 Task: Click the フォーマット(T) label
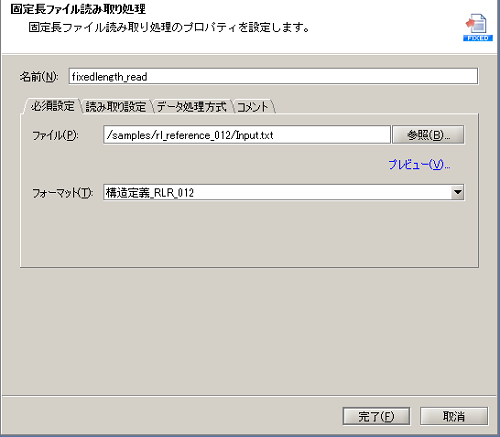[x=62, y=193]
